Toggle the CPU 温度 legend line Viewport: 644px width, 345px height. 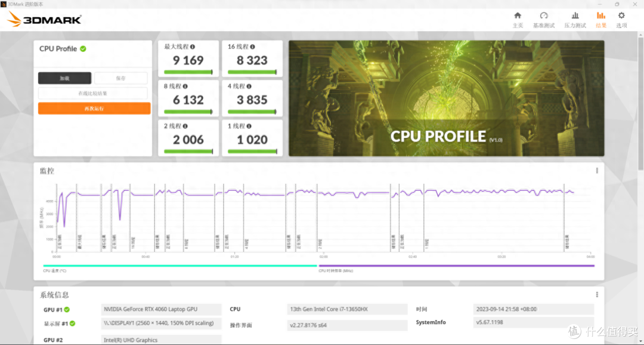click(180, 266)
